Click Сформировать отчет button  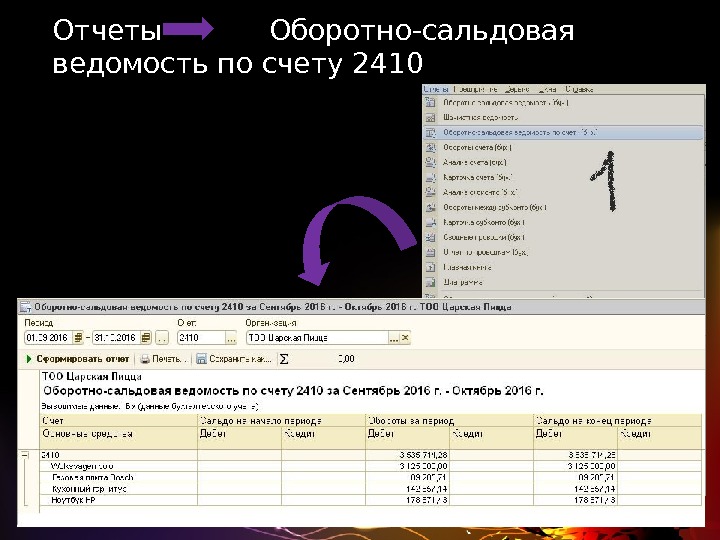pyautogui.click(x=78, y=359)
